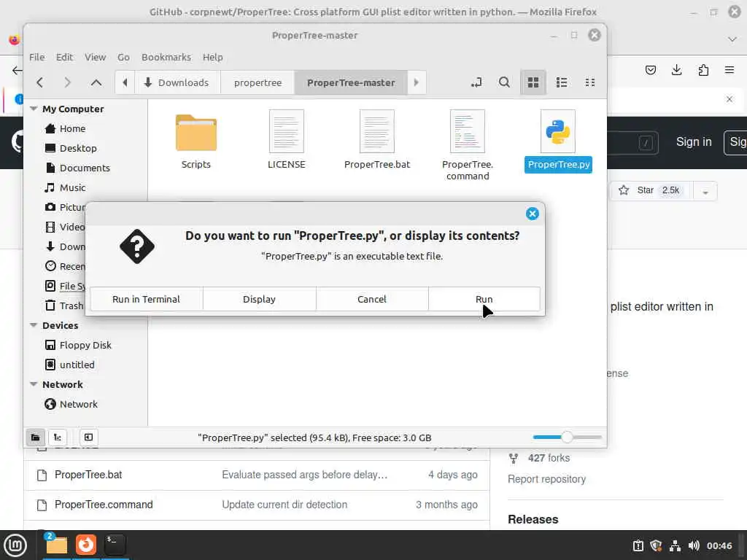747x560 pixels.
Task: Select ProperTree.py Python file
Action: coord(558,141)
